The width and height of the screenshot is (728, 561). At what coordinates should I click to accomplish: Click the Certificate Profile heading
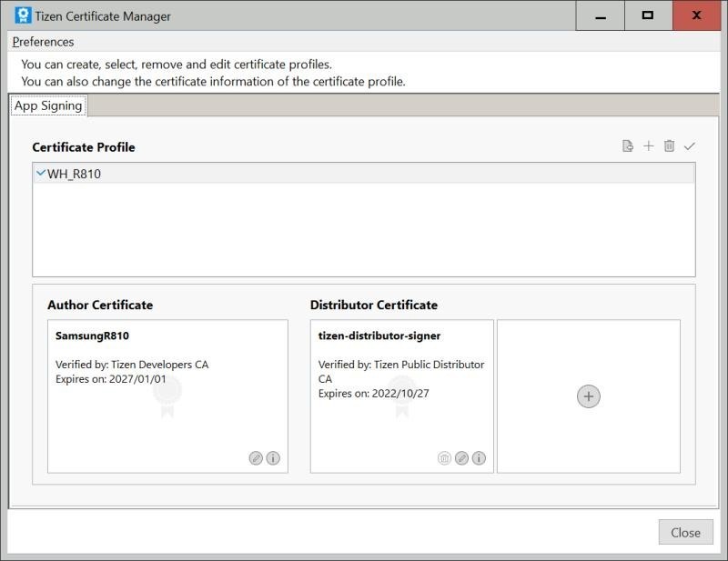[84, 147]
